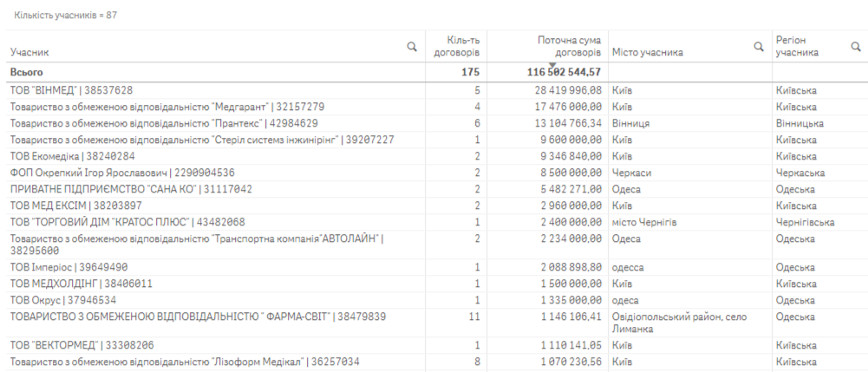Select "Стеріл системз інжинірінг" | 39207227 row
This screenshot has height=372, width=868.
coord(202,140)
